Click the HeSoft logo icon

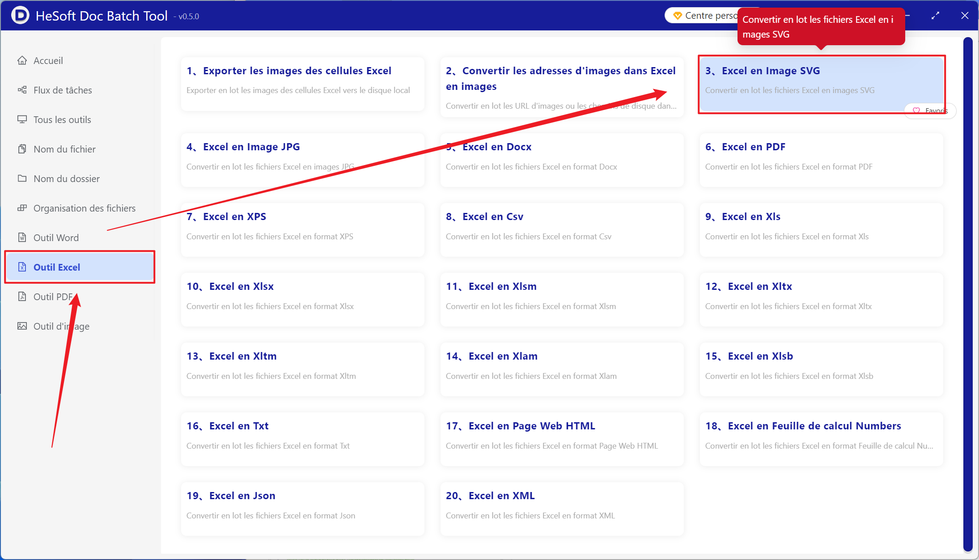click(x=20, y=16)
